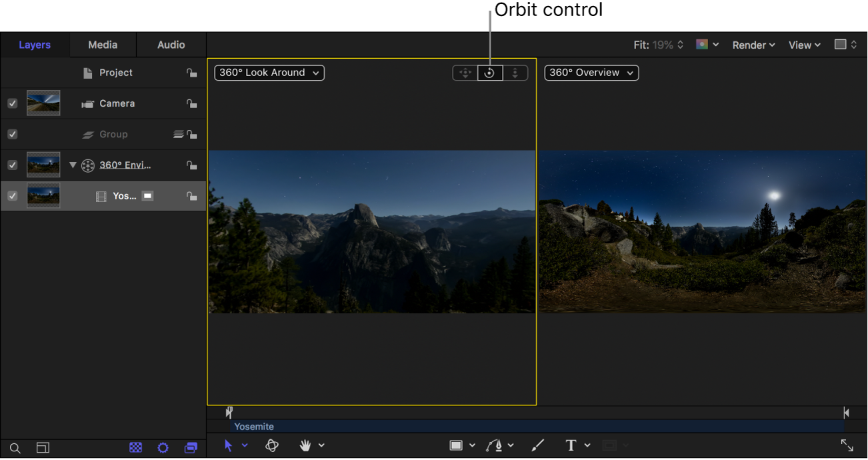Switch to the Audio tab

(x=171, y=45)
